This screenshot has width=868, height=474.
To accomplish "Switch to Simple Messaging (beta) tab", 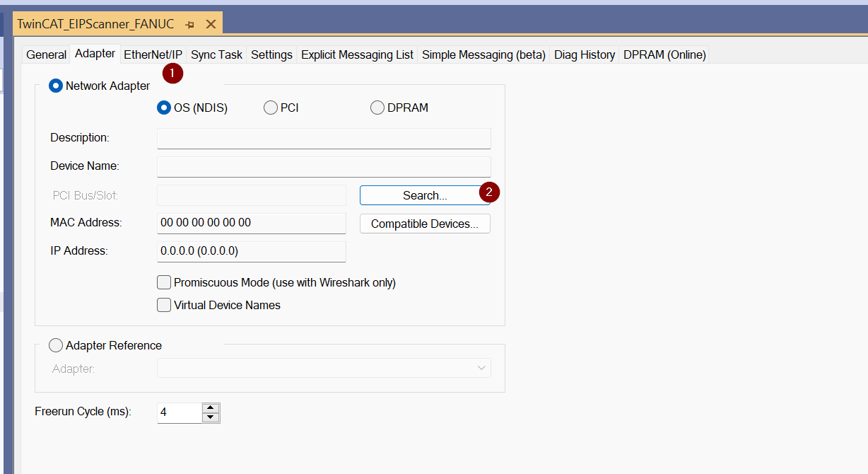I will [483, 54].
